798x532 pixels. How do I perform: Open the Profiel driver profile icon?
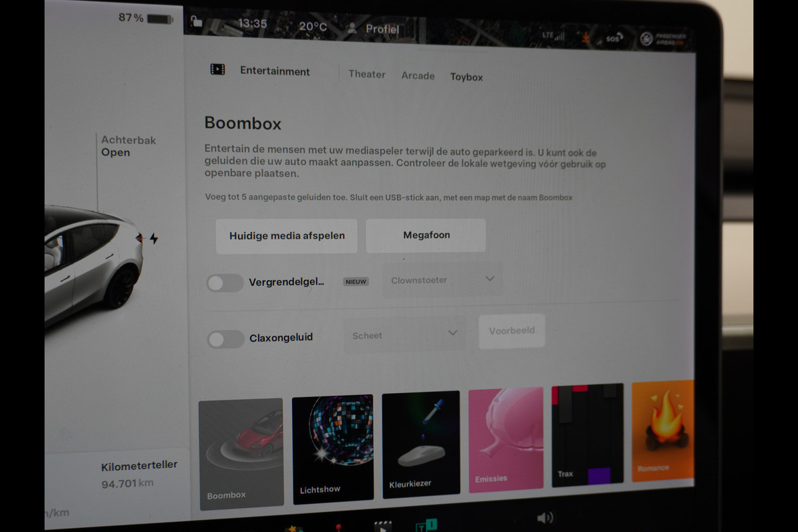352,28
